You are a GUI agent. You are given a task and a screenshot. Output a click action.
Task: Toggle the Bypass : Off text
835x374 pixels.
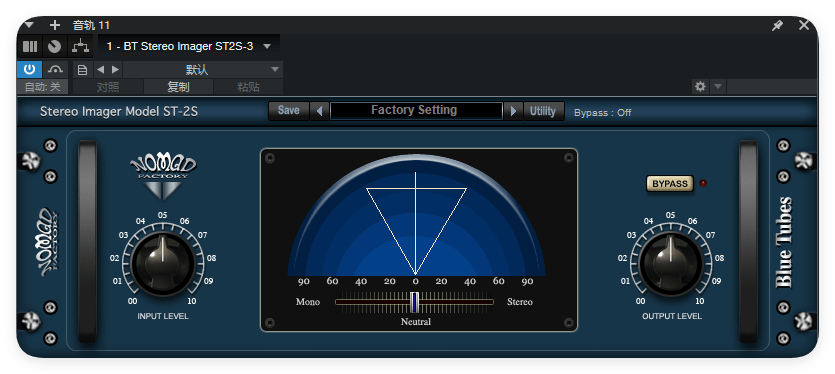tap(603, 113)
